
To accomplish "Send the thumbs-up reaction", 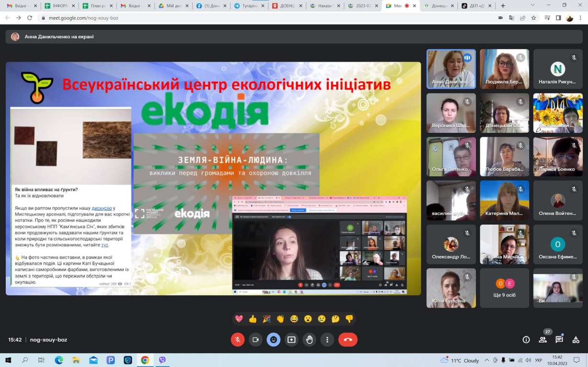I will (x=253, y=319).
